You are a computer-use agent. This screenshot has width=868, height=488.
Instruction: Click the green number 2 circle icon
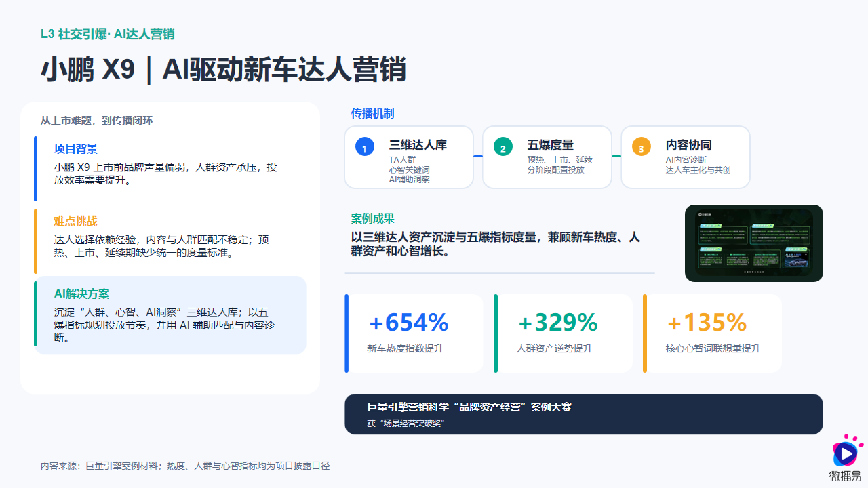(503, 147)
